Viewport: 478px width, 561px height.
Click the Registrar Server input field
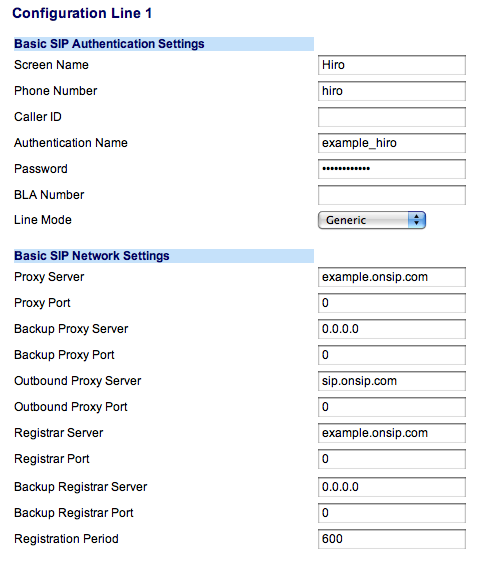click(392, 433)
